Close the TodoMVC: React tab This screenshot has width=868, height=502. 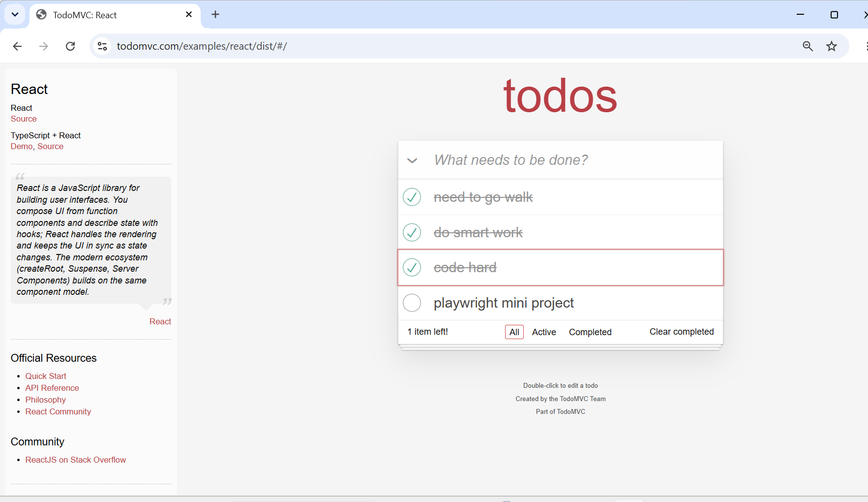[189, 15]
